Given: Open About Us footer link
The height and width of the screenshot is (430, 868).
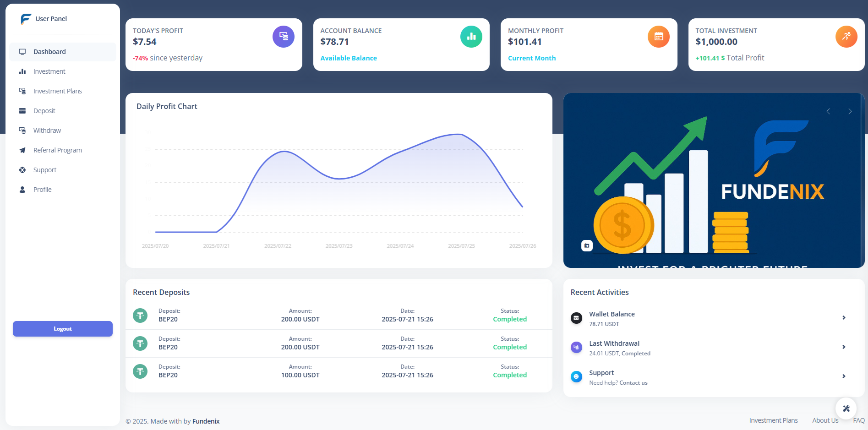Looking at the screenshot, I should (825, 420).
